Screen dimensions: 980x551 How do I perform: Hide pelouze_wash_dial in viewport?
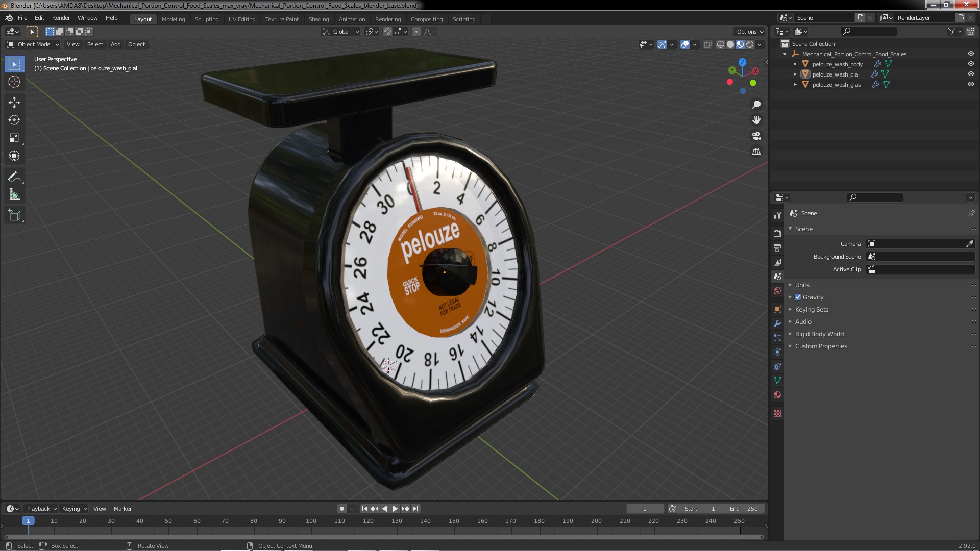click(x=971, y=74)
